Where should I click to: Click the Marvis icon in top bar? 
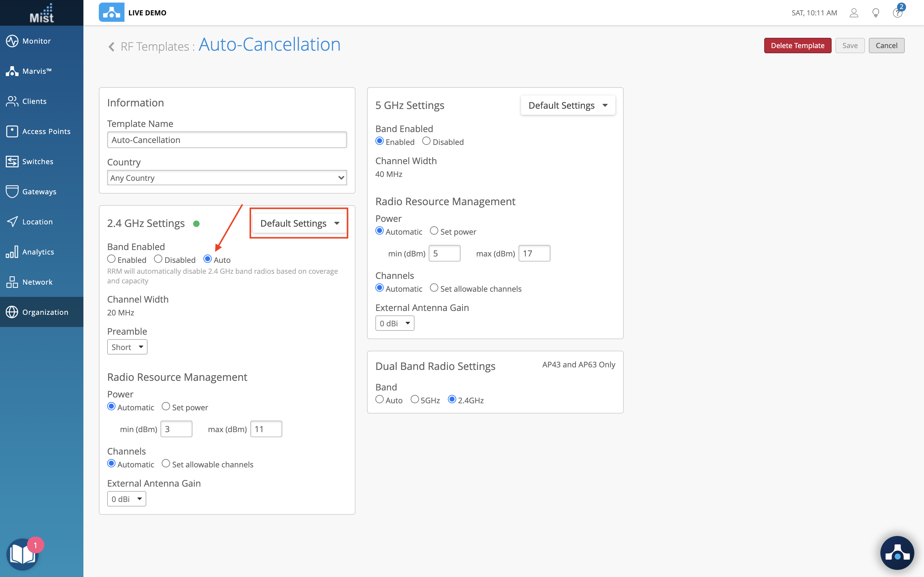pos(111,13)
